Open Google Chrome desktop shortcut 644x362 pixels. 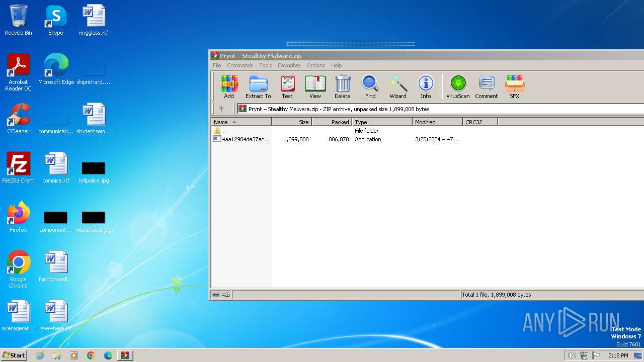coord(18,269)
